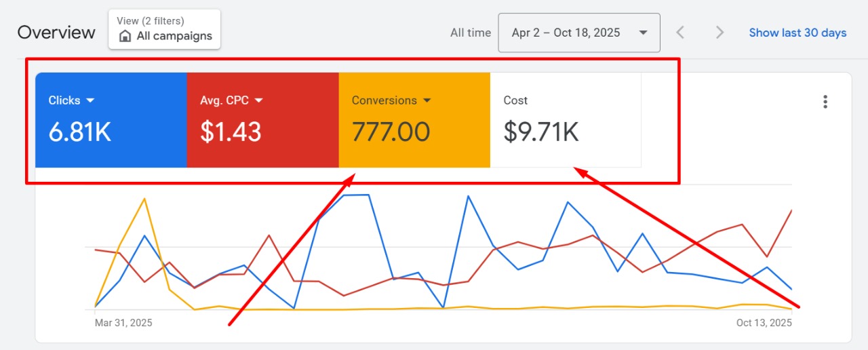Screen dimensions: 868x350
Task: Expand the Avg. CPC metric dropdown arrow
Action: tap(258, 100)
